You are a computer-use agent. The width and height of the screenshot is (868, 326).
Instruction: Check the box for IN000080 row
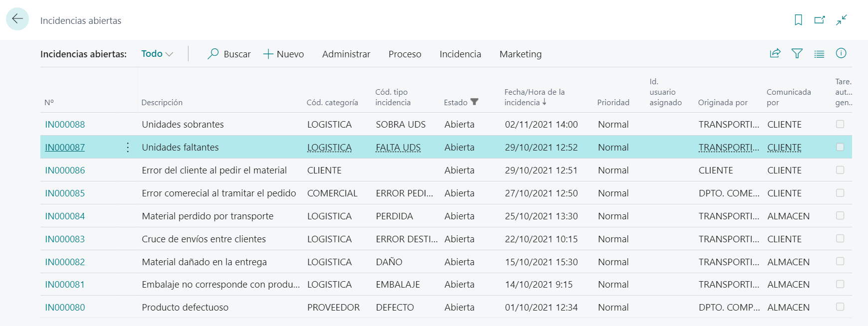[x=840, y=307]
